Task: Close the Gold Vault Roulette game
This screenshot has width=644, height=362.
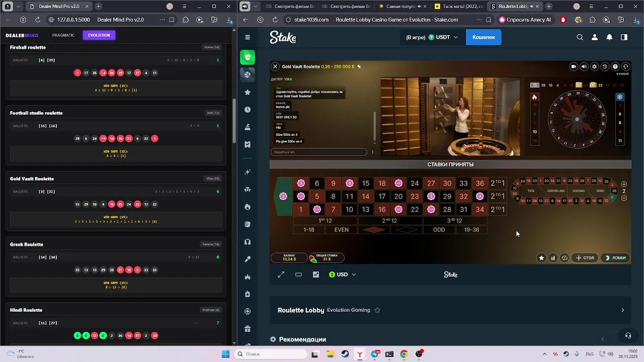Action: click(275, 66)
